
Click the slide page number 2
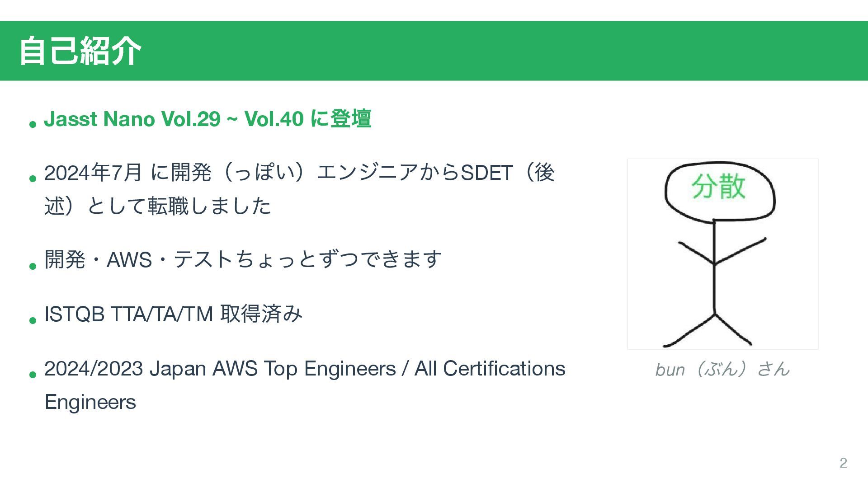point(843,463)
